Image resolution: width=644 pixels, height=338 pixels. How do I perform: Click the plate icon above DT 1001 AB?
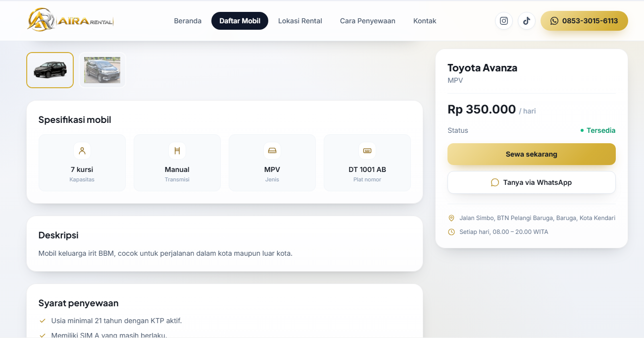click(x=367, y=151)
